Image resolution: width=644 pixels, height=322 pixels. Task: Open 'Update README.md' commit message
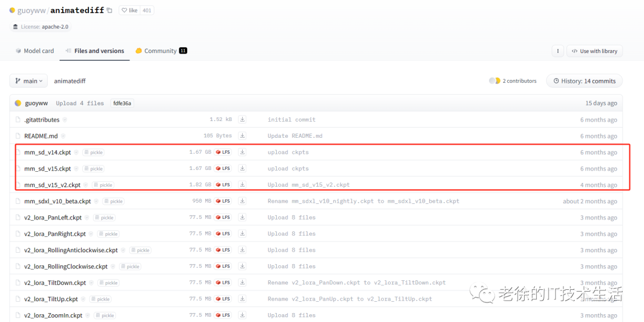[x=295, y=136]
